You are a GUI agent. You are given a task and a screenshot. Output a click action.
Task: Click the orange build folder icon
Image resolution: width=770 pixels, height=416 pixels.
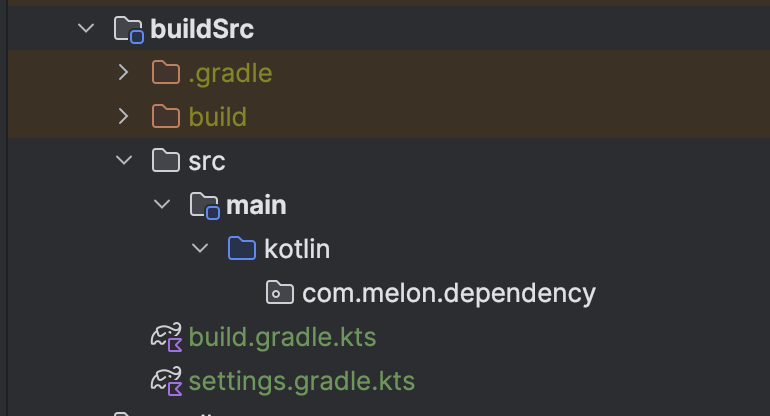point(166,116)
